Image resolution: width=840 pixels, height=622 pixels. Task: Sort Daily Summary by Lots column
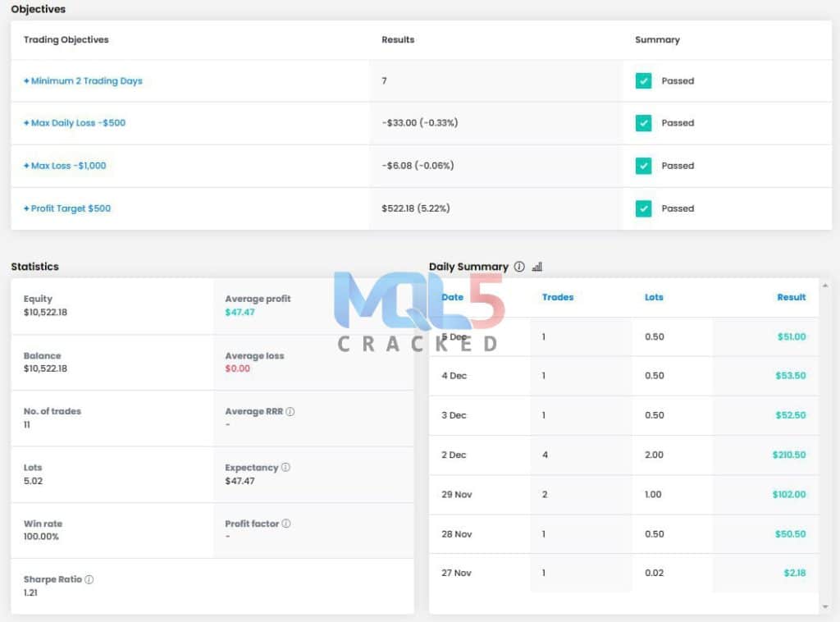654,297
